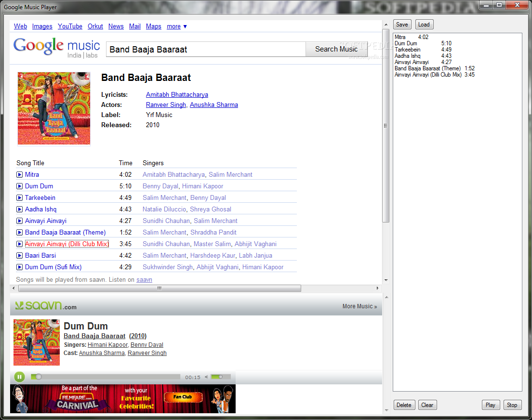Play Band Baaja Baaraat (Theme) using its icon
The height and width of the screenshot is (420, 532).
[20, 232]
